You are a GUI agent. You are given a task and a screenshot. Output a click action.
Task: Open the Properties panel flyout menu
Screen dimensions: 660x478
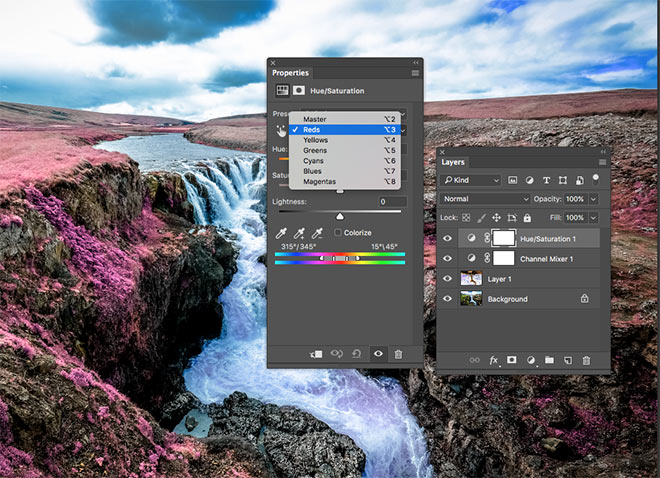[x=415, y=73]
